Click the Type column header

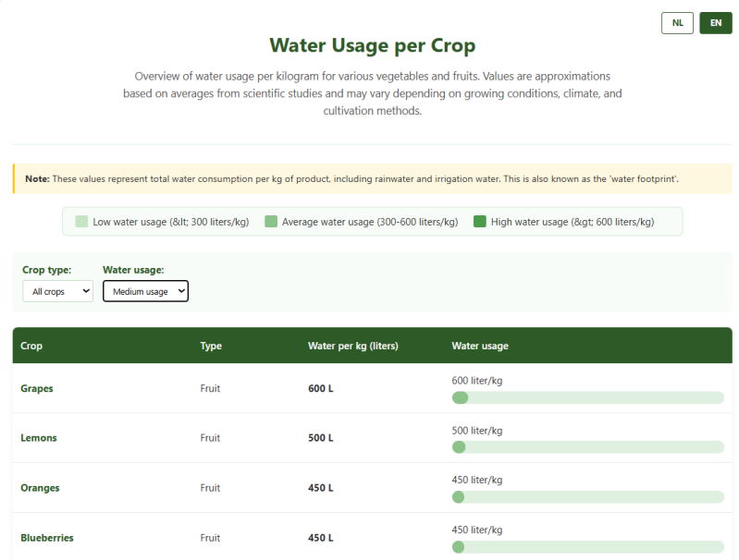(211, 346)
